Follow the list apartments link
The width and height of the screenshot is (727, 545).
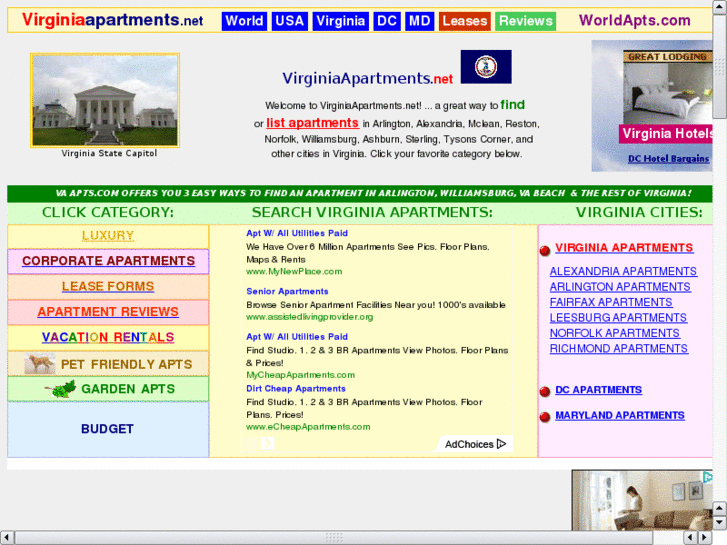[x=312, y=123]
